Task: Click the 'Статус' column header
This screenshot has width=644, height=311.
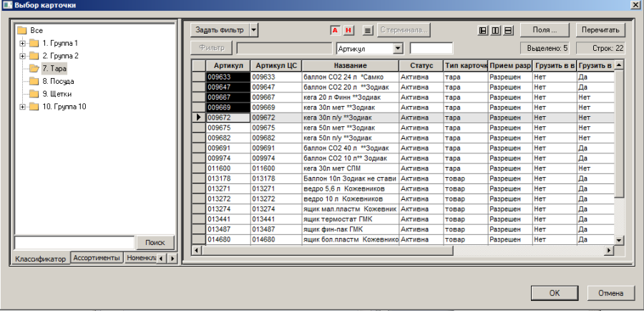Action: click(421, 66)
